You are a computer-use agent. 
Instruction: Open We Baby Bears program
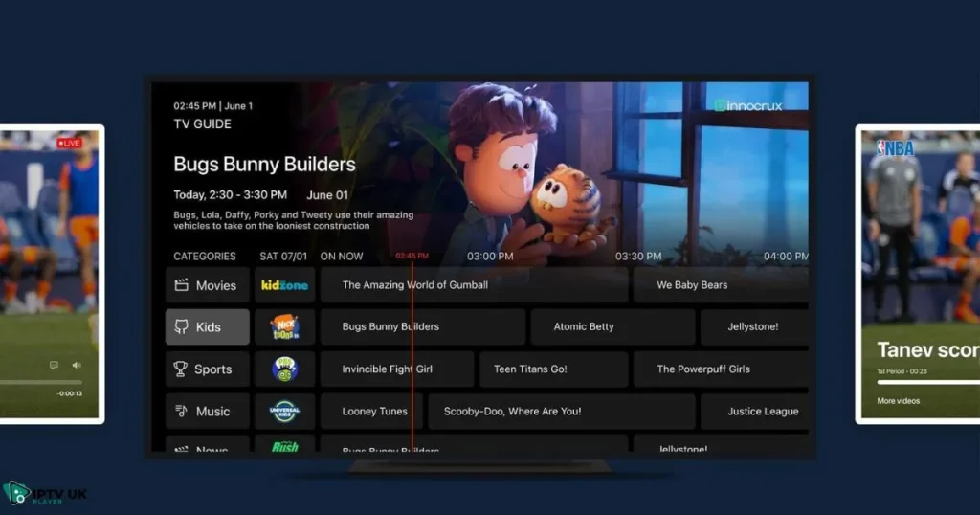point(721,285)
